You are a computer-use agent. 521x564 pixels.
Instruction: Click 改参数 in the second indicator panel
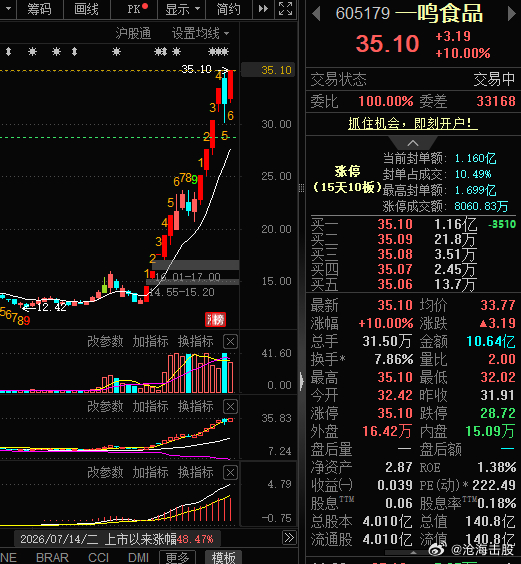(105, 407)
